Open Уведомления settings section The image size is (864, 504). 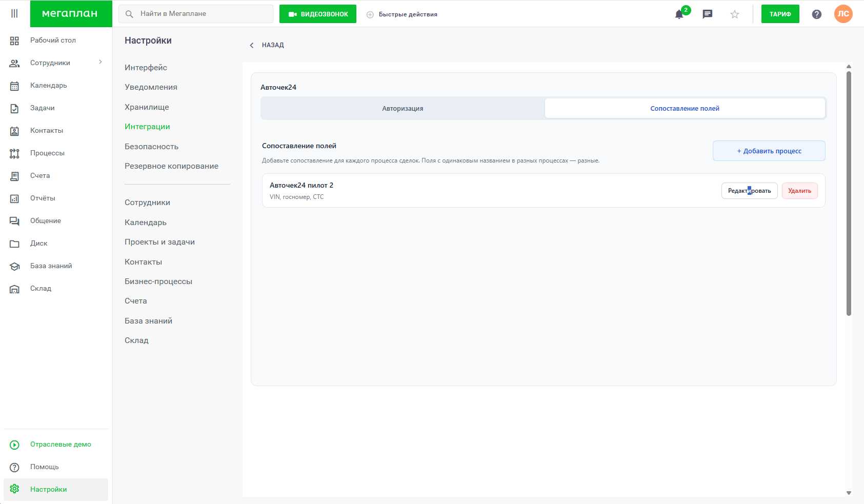[151, 87]
